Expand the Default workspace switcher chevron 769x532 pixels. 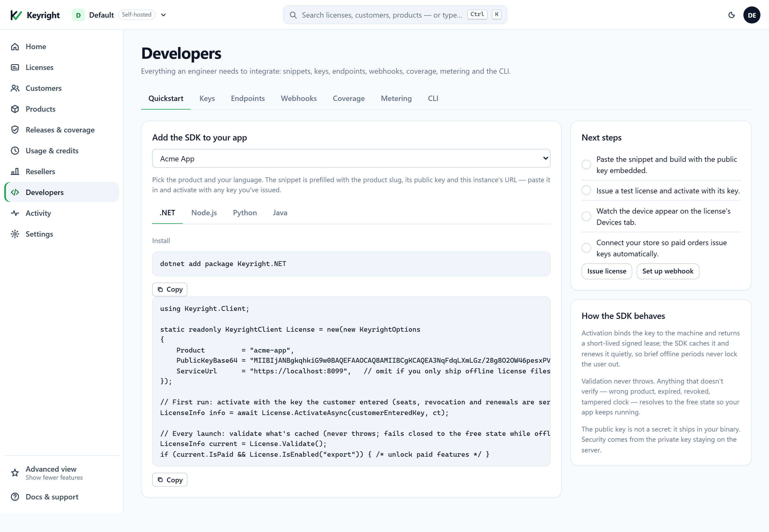[x=163, y=15]
